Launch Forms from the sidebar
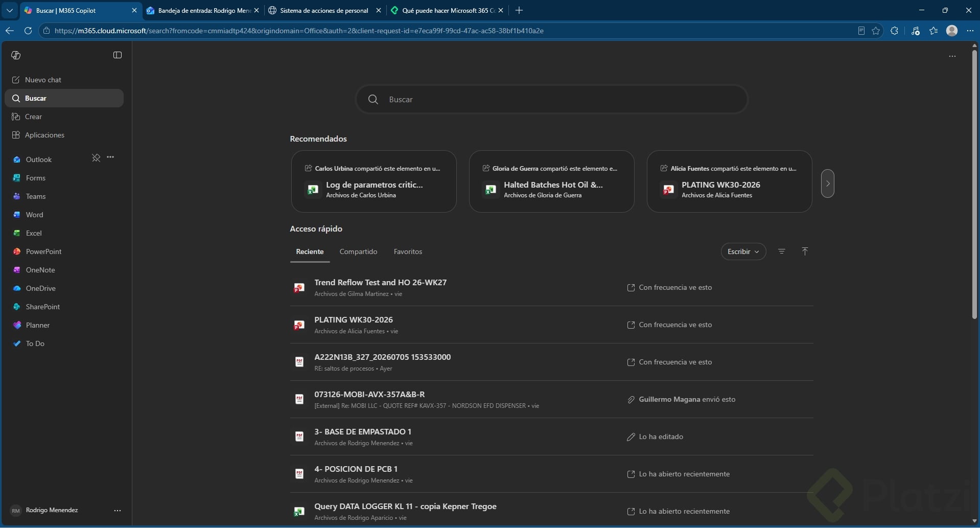 pyautogui.click(x=64, y=178)
